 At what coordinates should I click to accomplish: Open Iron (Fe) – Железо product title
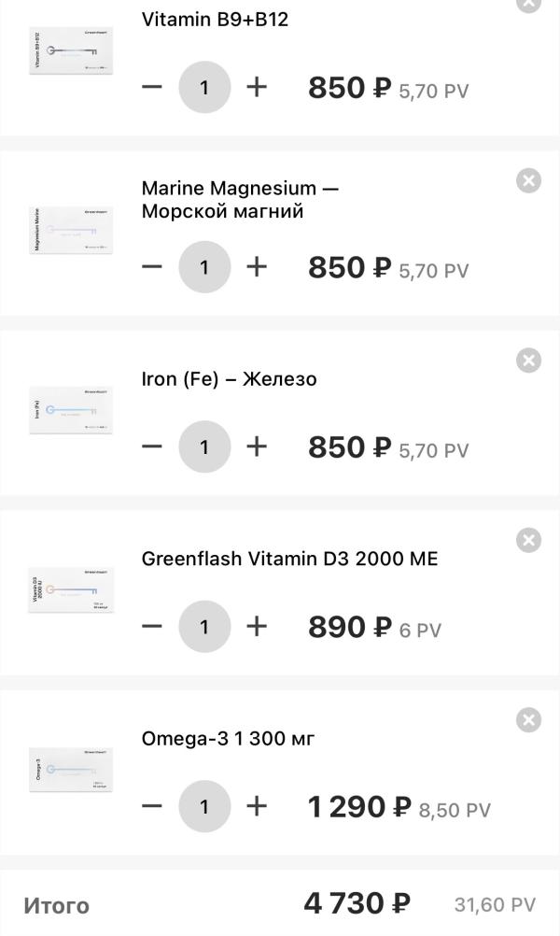229,379
